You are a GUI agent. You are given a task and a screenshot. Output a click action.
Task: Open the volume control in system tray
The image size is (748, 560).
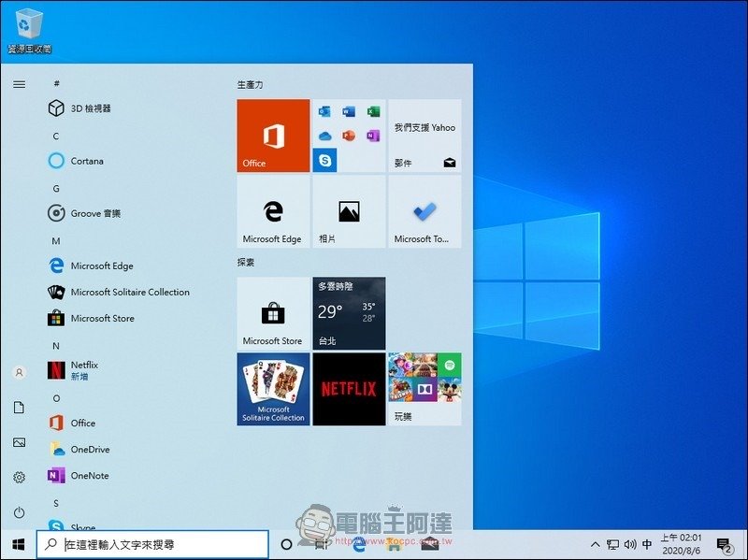click(629, 544)
